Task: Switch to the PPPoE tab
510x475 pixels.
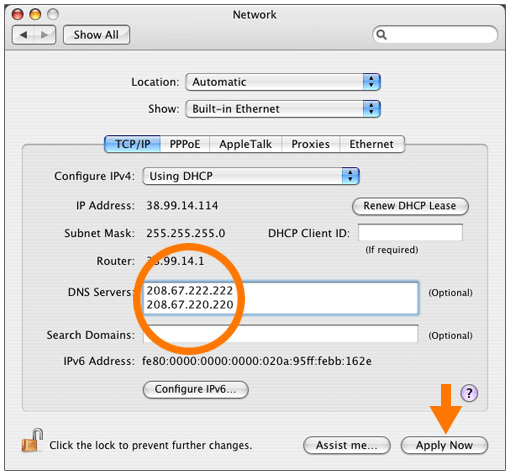Action: tap(185, 144)
